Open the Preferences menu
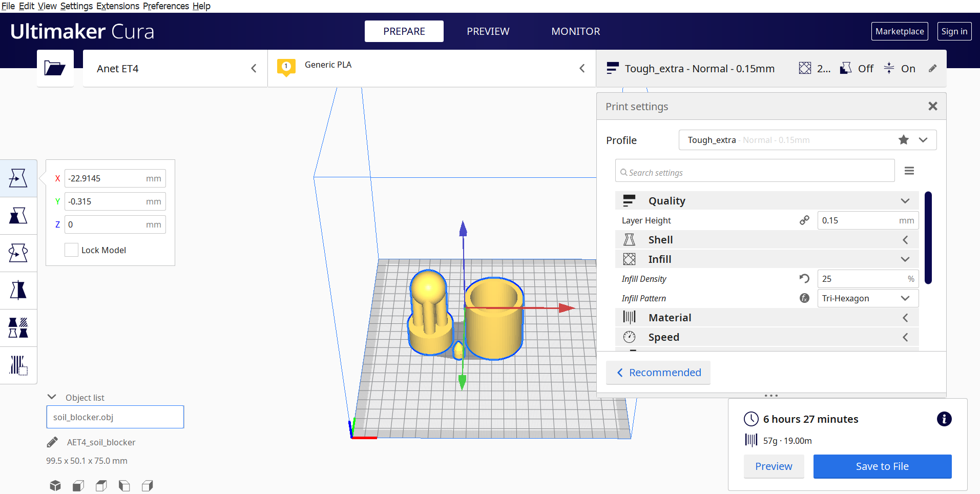Image resolution: width=980 pixels, height=494 pixels. [x=166, y=6]
